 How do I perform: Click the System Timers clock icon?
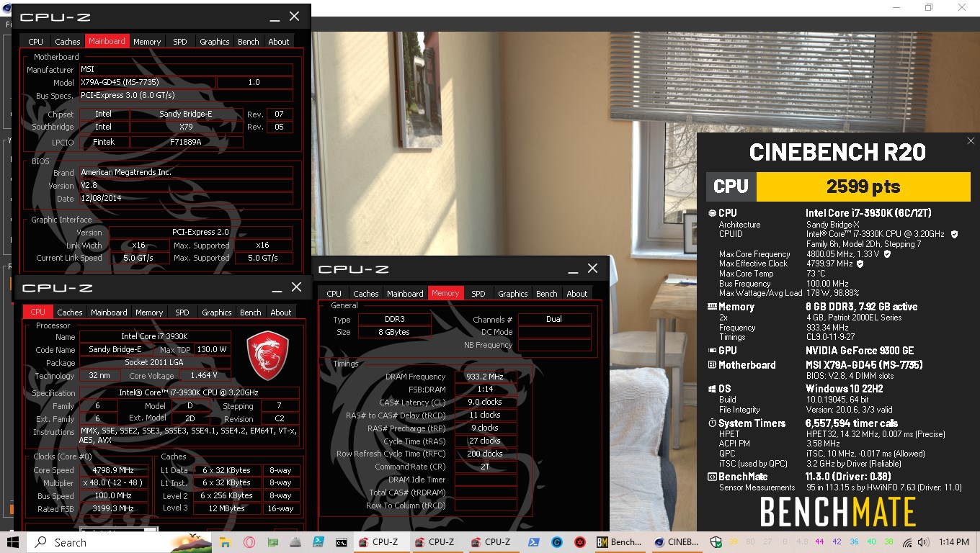[712, 423]
